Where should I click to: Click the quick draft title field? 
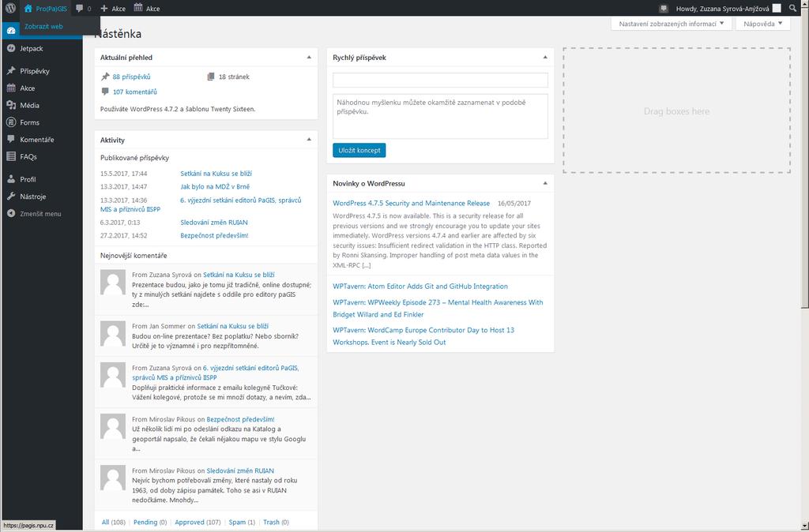pyautogui.click(x=440, y=80)
